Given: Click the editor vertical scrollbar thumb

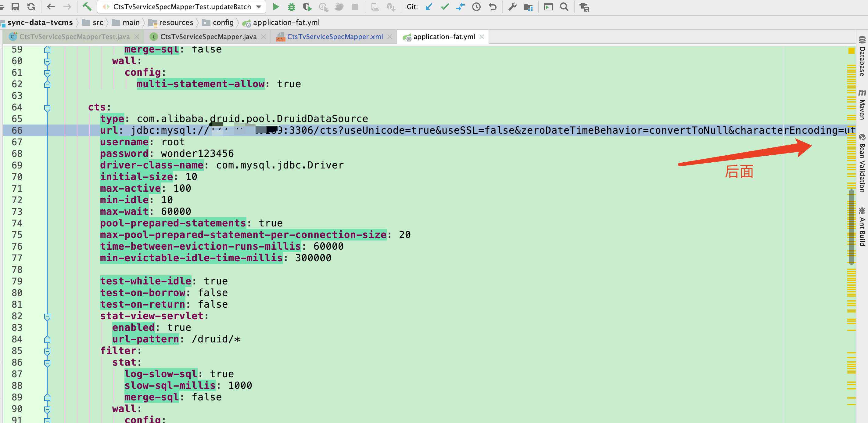Looking at the screenshot, I should tap(851, 226).
